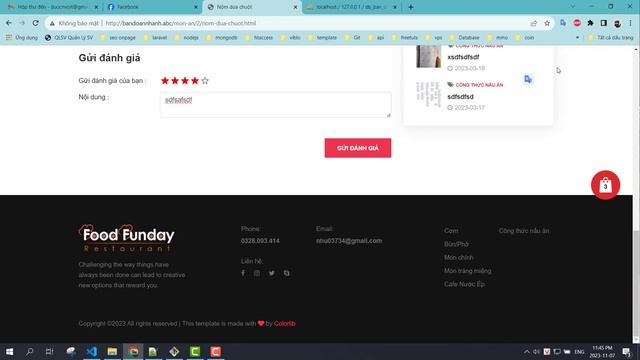
Task: Click the Gửi đánh giá submit button
Action: (x=358, y=148)
